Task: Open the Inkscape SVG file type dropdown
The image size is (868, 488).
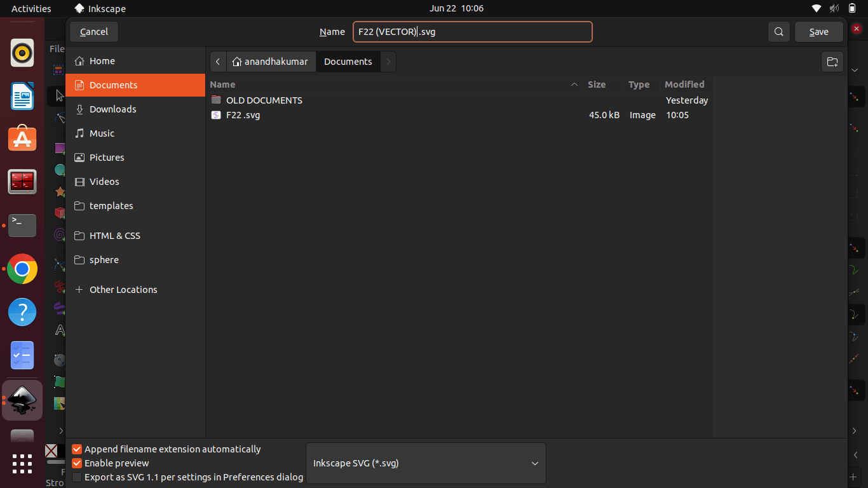Action: click(426, 463)
